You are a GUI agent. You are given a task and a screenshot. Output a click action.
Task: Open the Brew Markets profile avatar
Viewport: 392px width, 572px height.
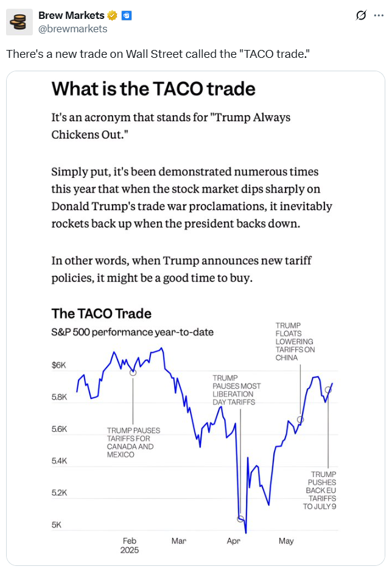click(x=19, y=22)
